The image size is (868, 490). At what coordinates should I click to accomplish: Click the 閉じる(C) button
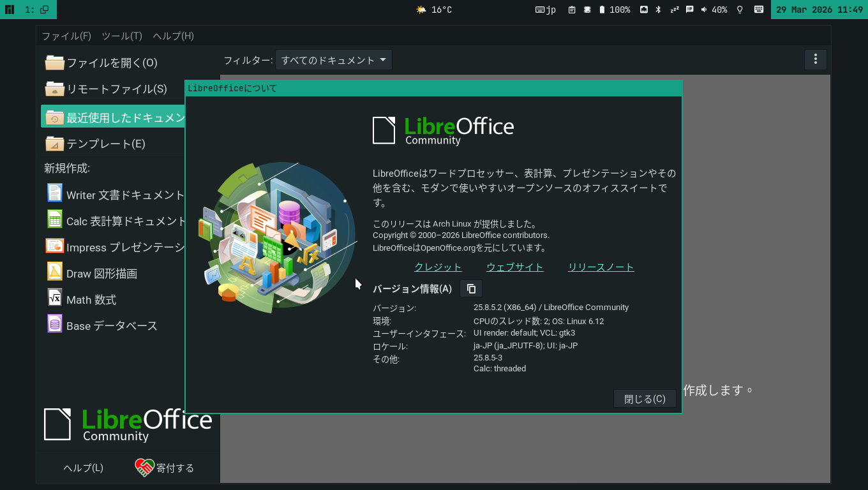645,399
